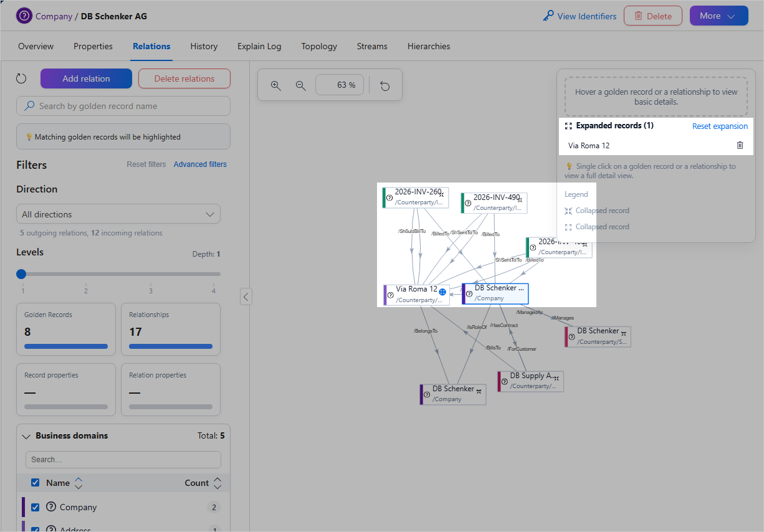Select the Relations tab
The height and width of the screenshot is (532, 764).
coord(151,46)
